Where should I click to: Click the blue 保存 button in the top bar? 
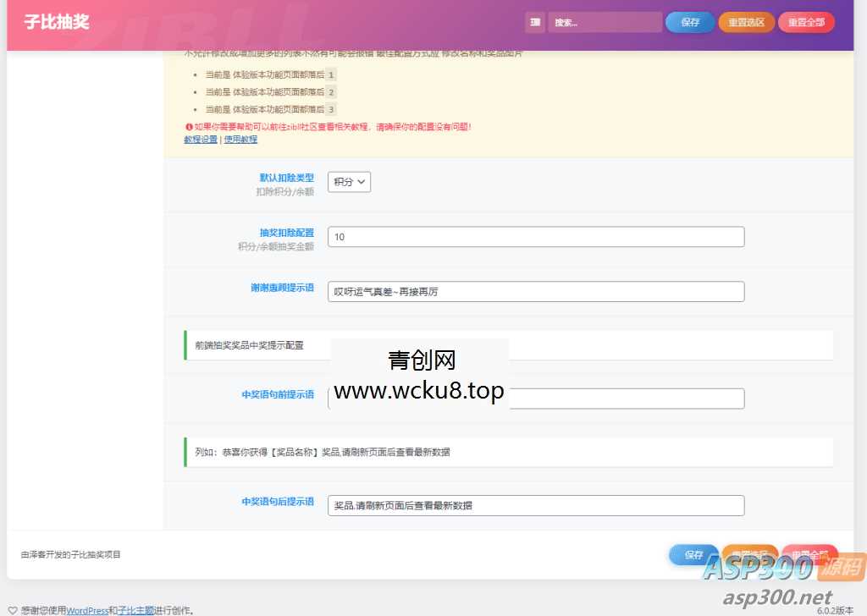[689, 22]
